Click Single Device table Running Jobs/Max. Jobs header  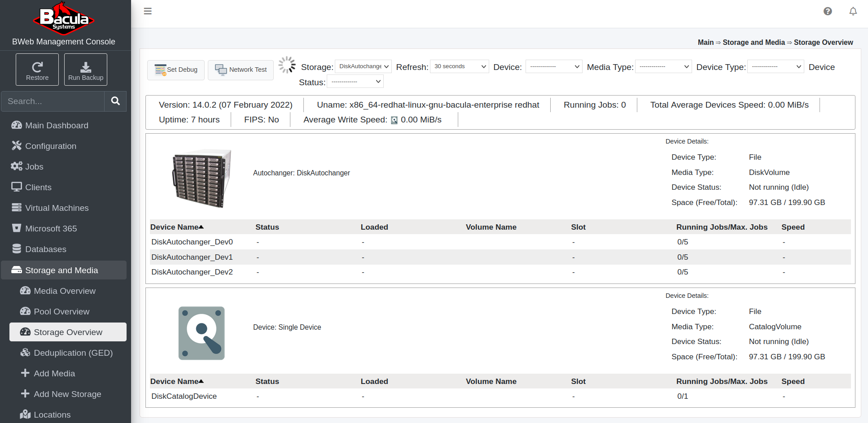point(722,381)
